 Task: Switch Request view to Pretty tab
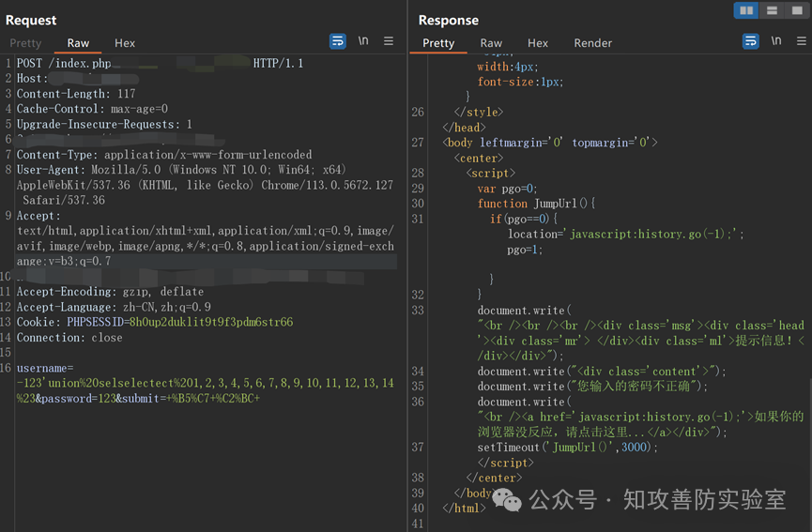coord(25,43)
